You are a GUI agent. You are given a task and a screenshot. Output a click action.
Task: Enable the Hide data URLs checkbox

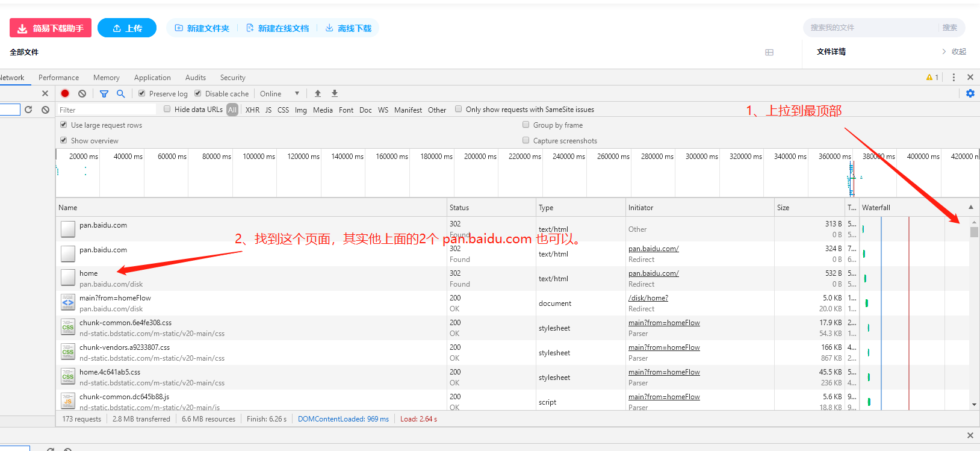pyautogui.click(x=167, y=109)
